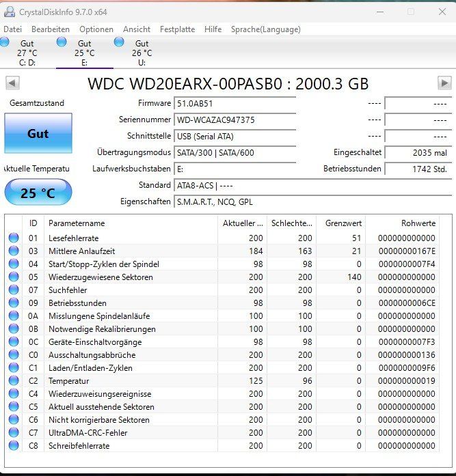Click status orb for Ausschaltungsabbrüche row
456x476 pixels.
click(14, 354)
